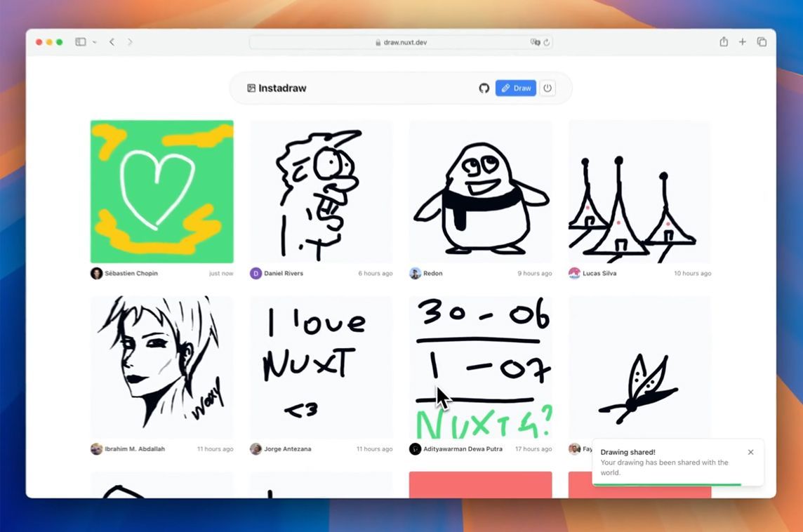Image resolution: width=803 pixels, height=532 pixels.
Task: Click the green notification progress bar
Action: 667,484
